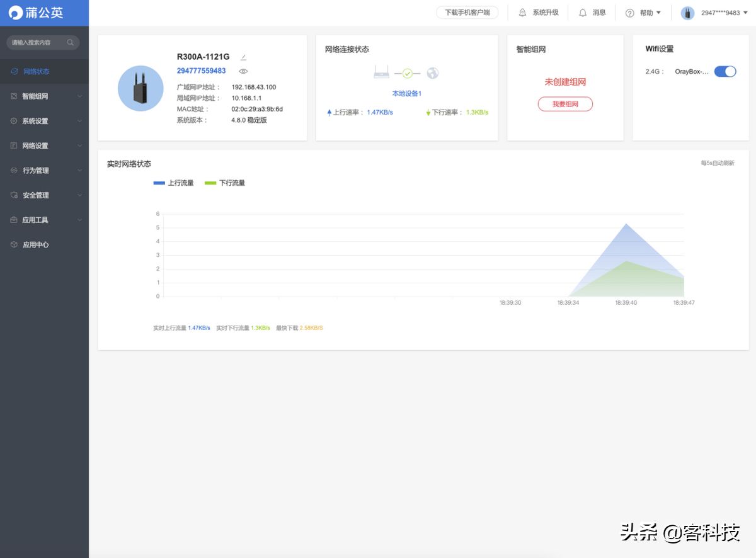
Task: Expand the 应用工具 sidebar chevron
Action: tap(79, 220)
